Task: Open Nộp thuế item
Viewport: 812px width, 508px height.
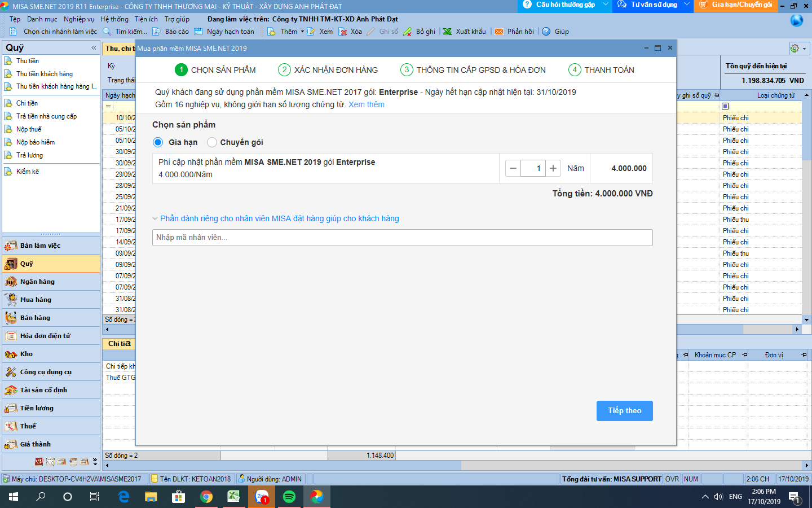Action: pyautogui.click(x=29, y=129)
